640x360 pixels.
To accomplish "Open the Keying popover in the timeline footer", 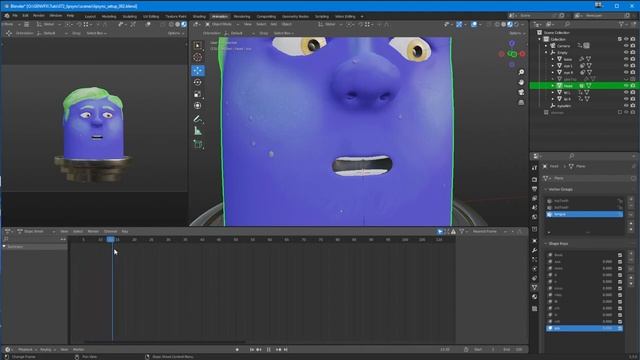I will pos(47,350).
